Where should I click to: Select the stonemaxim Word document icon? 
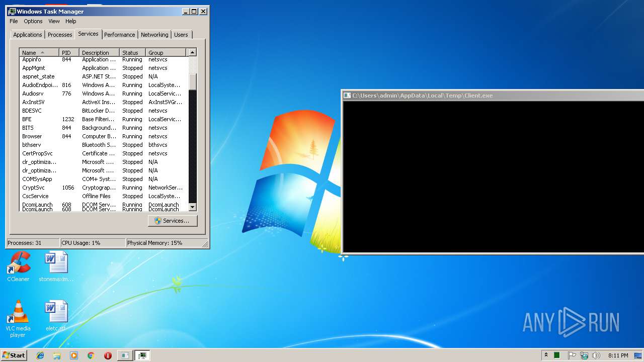56,267
